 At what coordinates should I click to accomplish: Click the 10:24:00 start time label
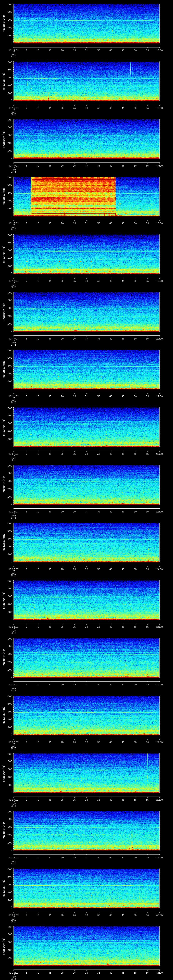[x=14, y=627]
